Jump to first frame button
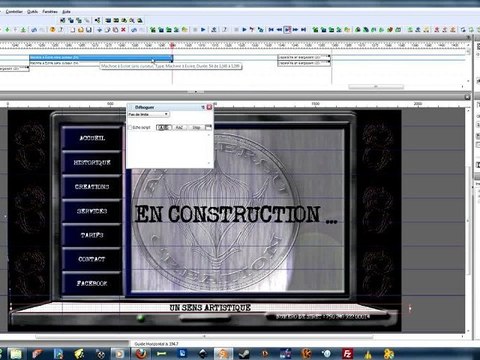The width and height of the screenshot is (480, 360). coord(271,30)
